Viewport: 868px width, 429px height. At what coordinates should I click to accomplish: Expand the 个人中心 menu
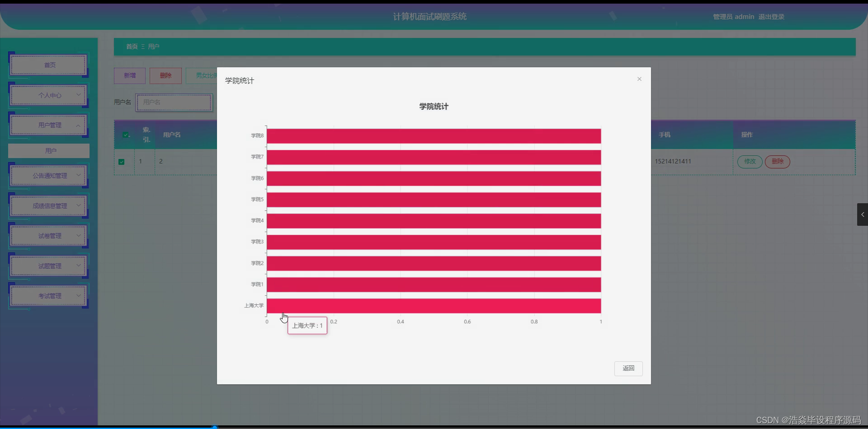click(48, 95)
